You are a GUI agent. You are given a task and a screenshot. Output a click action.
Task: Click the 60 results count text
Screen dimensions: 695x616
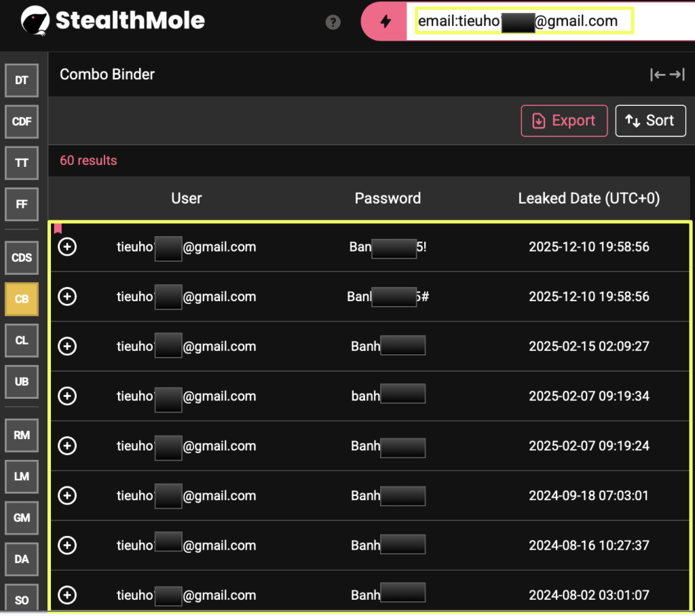(88, 160)
